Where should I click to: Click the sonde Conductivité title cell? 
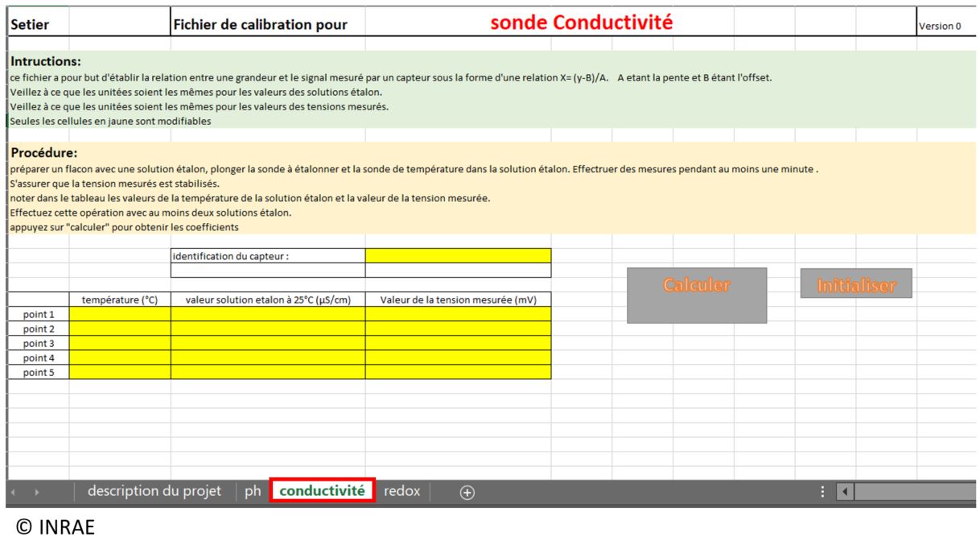tap(579, 24)
